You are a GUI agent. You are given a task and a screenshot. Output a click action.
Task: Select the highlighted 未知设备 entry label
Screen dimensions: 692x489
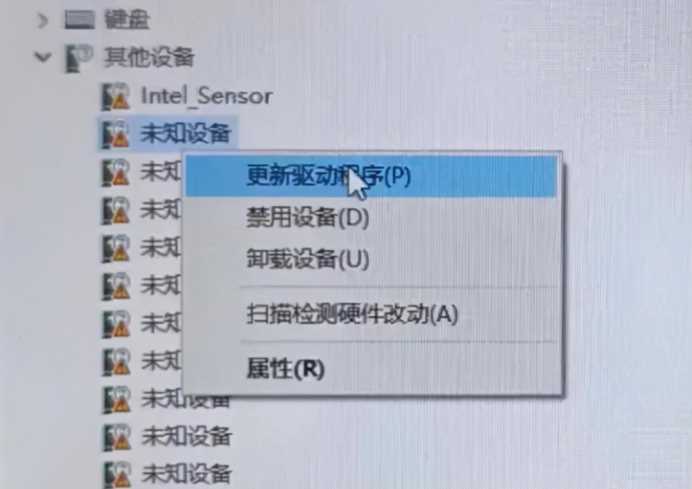pos(185,134)
